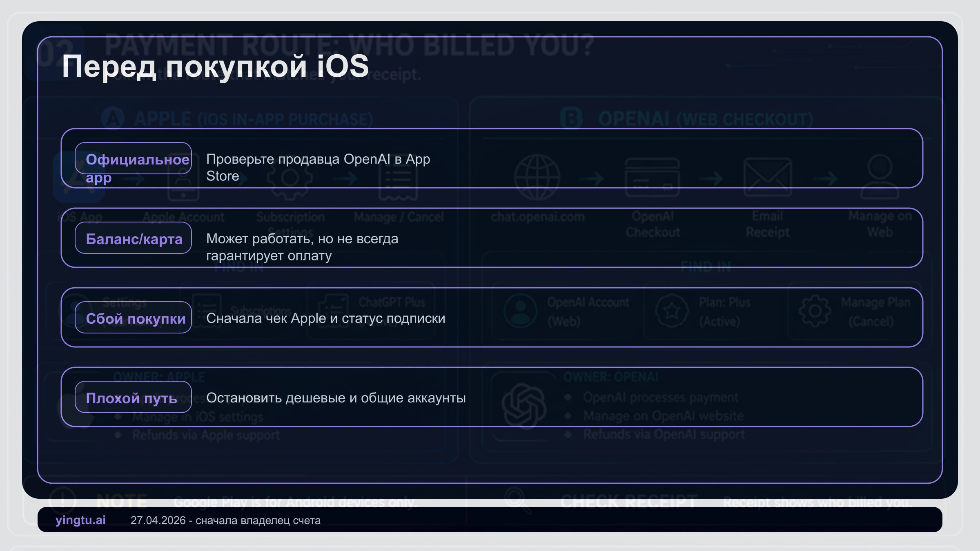Image resolution: width=980 pixels, height=551 pixels.
Task: Click text "Проверьте продавца OpenAI в App Store"
Action: tap(318, 167)
